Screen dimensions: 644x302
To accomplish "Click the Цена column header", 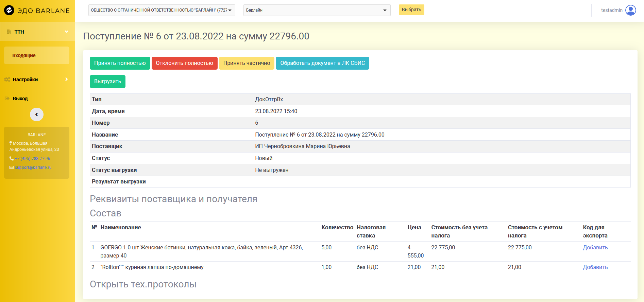I will 414,228.
